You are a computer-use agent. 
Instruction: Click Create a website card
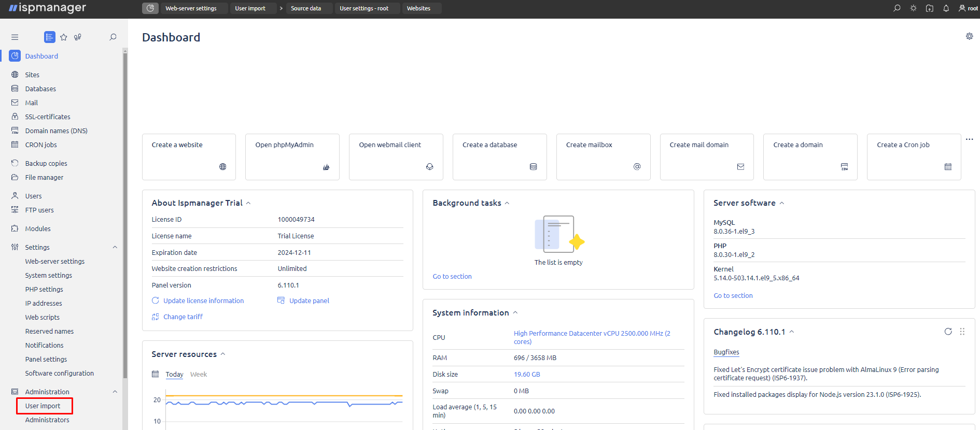point(189,157)
